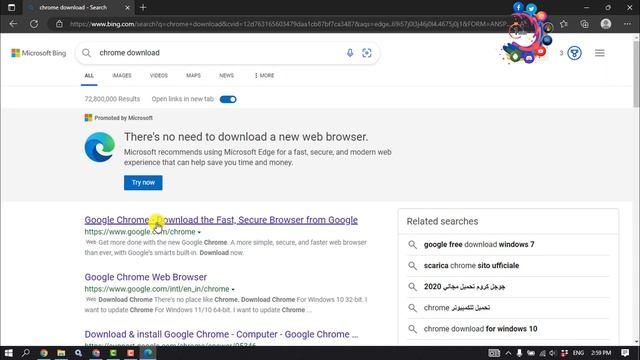
Task: Switch to the NEWS tab
Action: (227, 76)
